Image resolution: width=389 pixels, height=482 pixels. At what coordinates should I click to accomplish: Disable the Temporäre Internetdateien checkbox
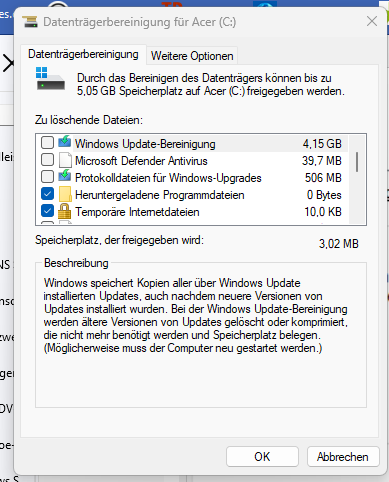coord(47,211)
